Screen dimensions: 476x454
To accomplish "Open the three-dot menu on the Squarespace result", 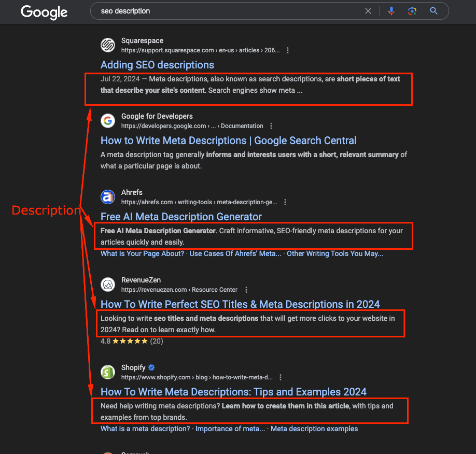I will (x=288, y=50).
